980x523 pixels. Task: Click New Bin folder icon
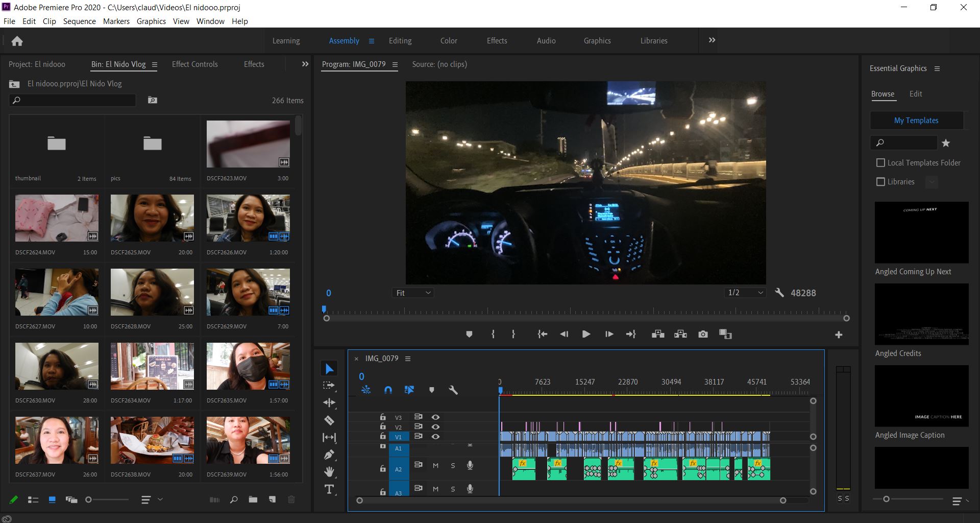coord(253,500)
